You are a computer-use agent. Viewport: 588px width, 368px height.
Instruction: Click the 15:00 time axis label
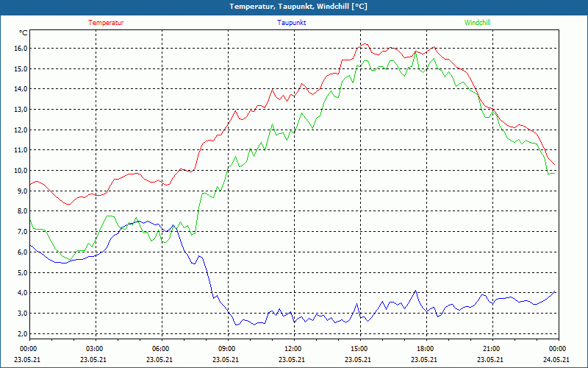pos(360,349)
